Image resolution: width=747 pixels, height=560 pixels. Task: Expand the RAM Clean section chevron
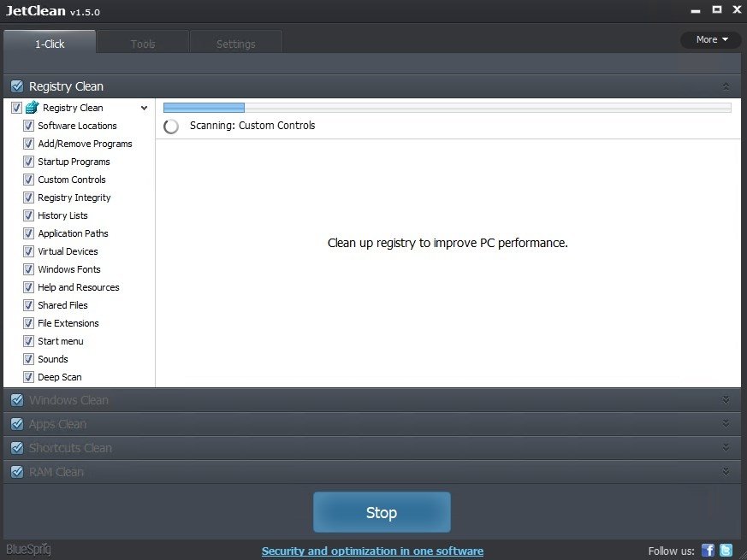[x=726, y=471]
